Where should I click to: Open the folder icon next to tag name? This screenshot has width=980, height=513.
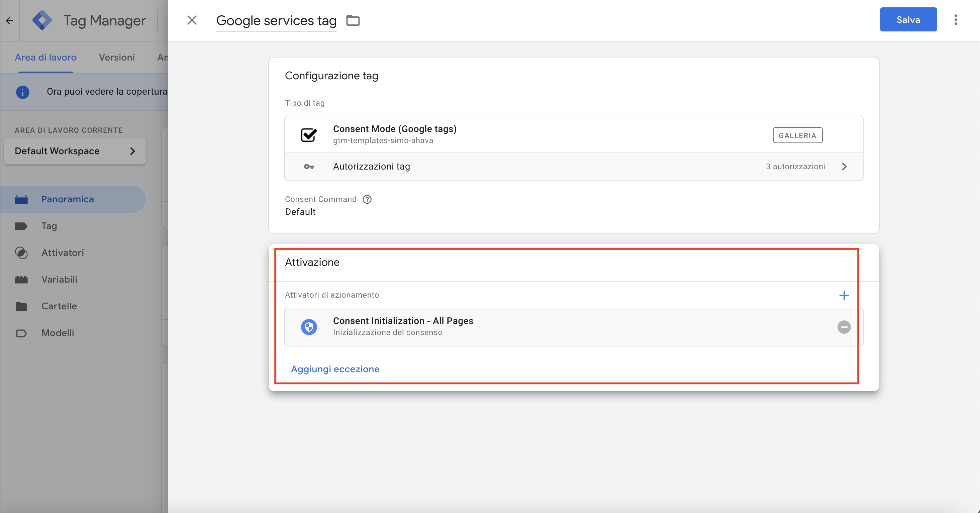pos(353,20)
